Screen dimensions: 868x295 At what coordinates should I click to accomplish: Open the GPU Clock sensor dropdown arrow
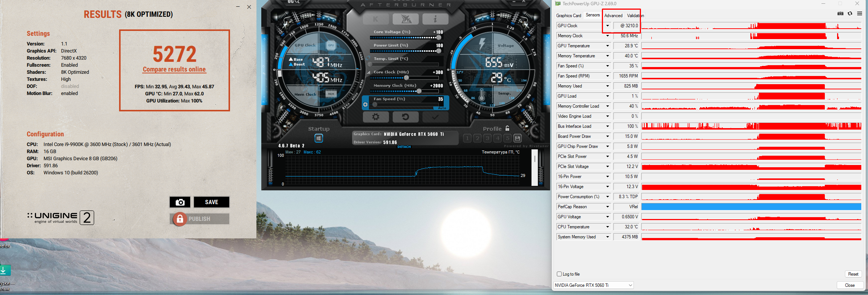pos(607,26)
